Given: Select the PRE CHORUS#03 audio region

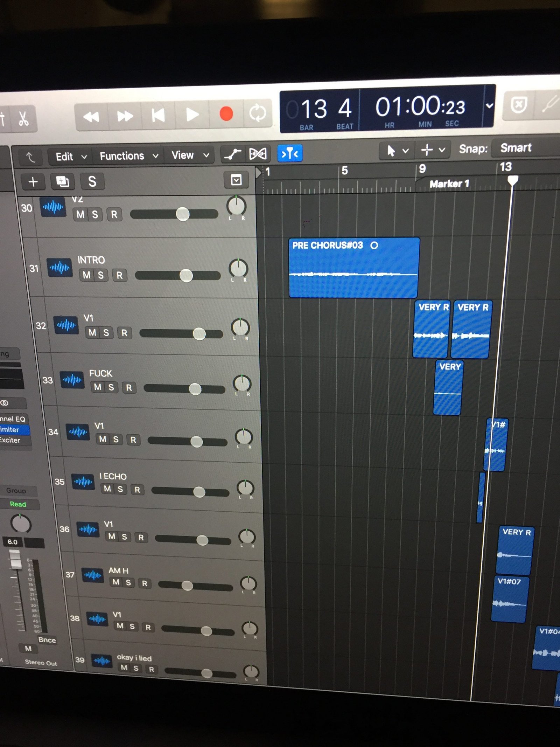Looking at the screenshot, I should click(353, 268).
